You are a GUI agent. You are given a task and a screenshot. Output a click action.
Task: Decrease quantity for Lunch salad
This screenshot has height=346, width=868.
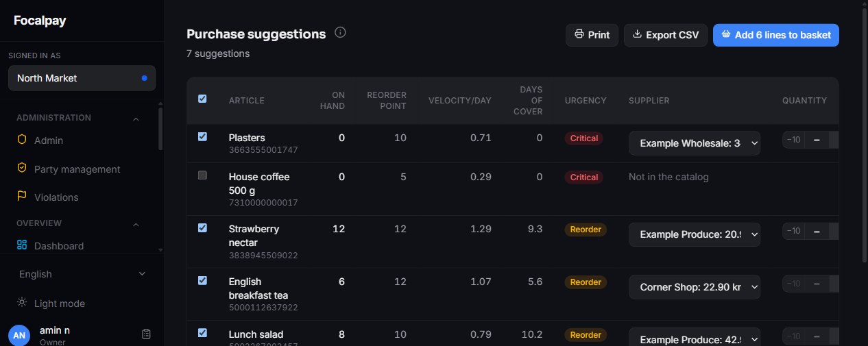click(817, 336)
